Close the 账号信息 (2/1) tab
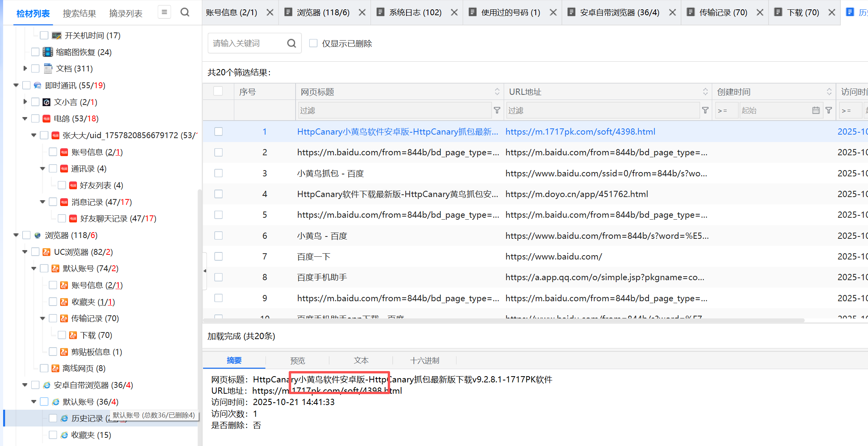The width and height of the screenshot is (868, 446). [270, 12]
